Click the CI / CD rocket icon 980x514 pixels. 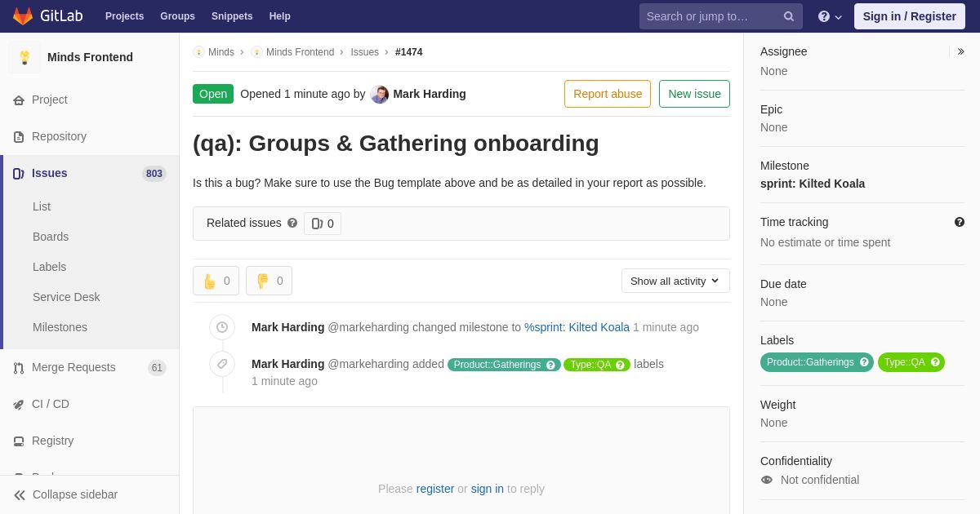(19, 405)
